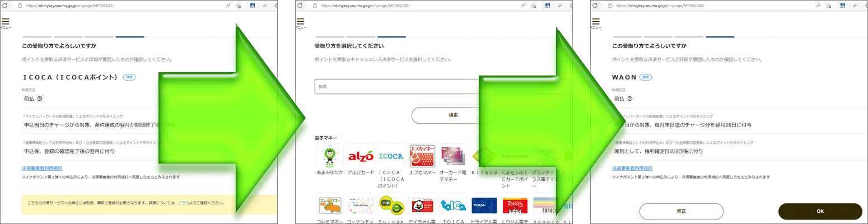Viewport: 868px width, 224px height.
Task: Click the lock icon beside the MPRAS041 URL
Action: click(x=18, y=5)
